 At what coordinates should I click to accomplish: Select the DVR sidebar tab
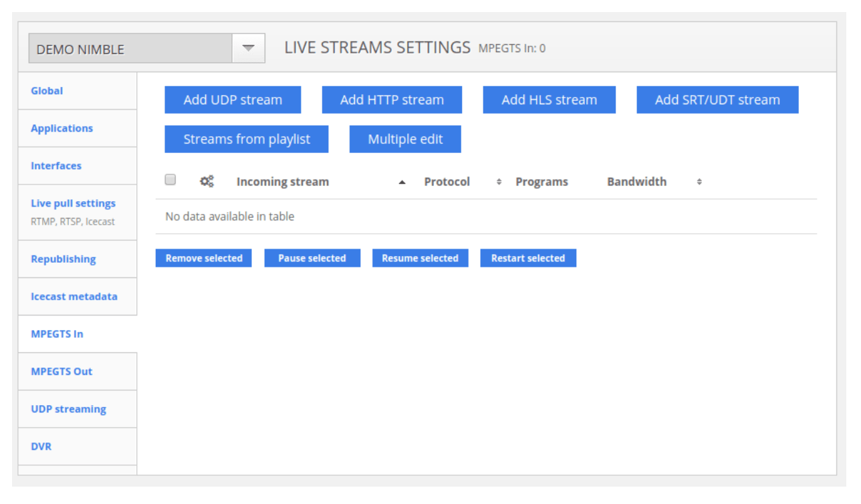tap(41, 447)
